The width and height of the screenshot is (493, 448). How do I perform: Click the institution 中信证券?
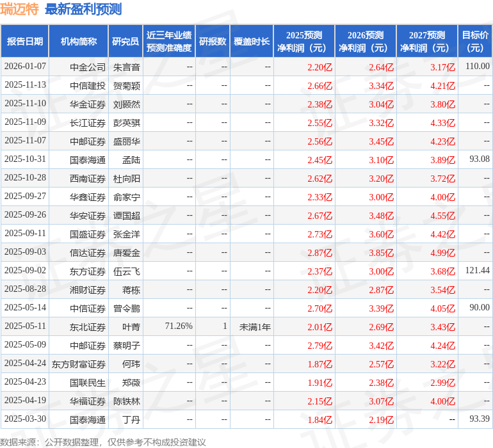tap(88, 308)
